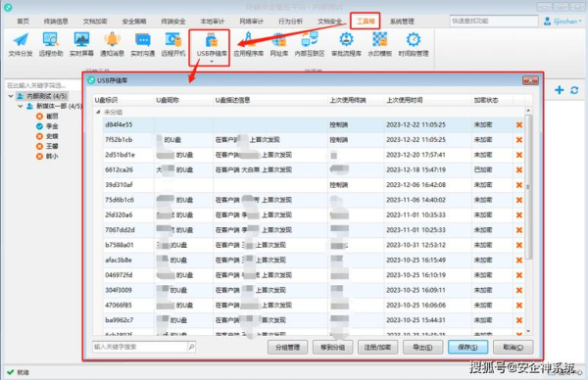The height and width of the screenshot is (380, 588).
Task: Delete USB entry 75d6b1c6 via X icon
Action: coord(519,200)
